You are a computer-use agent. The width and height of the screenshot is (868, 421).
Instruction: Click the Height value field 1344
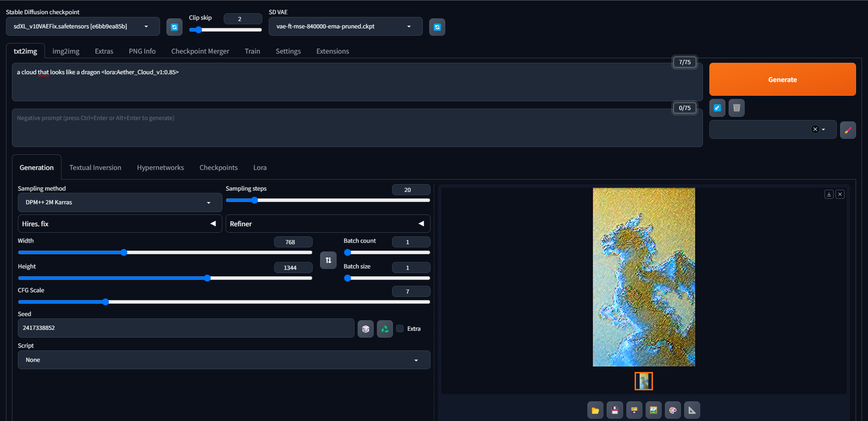(x=293, y=268)
